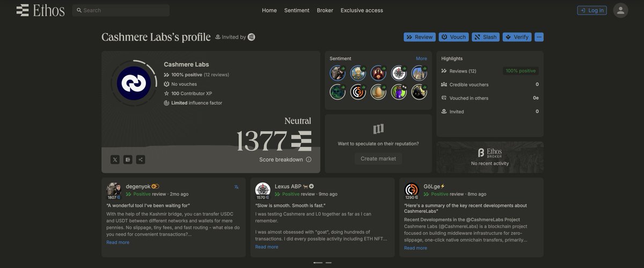The width and height of the screenshot is (644, 268).
Task: Click the 100% positive green badge
Action: click(521, 71)
